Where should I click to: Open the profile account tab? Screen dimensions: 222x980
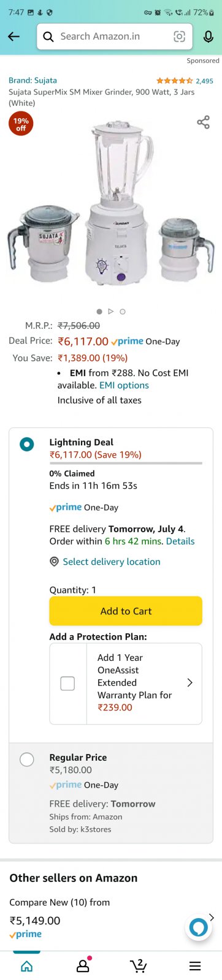tap(83, 965)
